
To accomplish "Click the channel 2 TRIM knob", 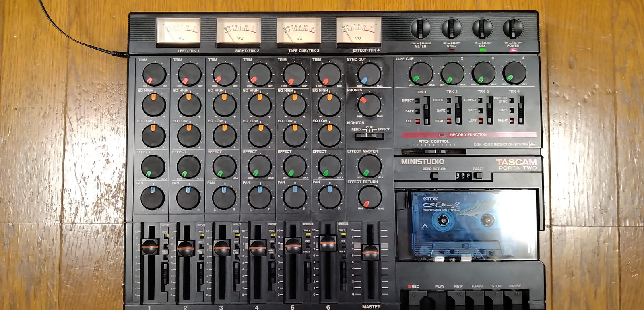I will click(189, 75).
